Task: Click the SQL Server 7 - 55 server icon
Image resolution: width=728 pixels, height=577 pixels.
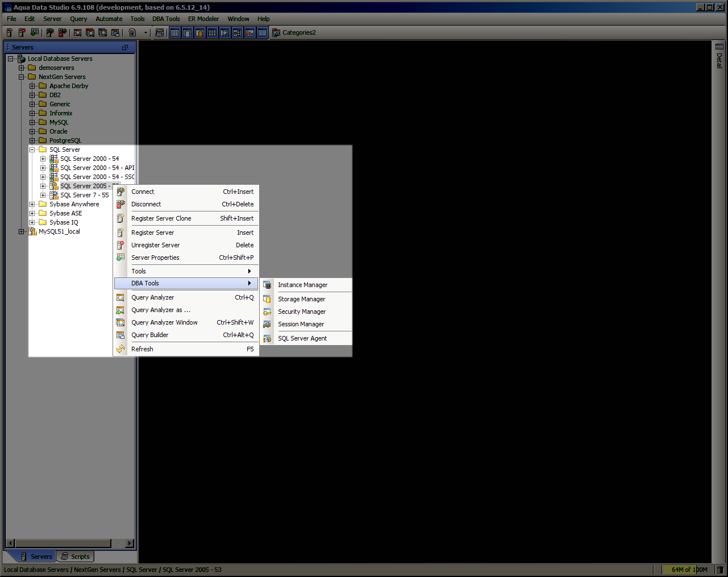Action: 54,195
